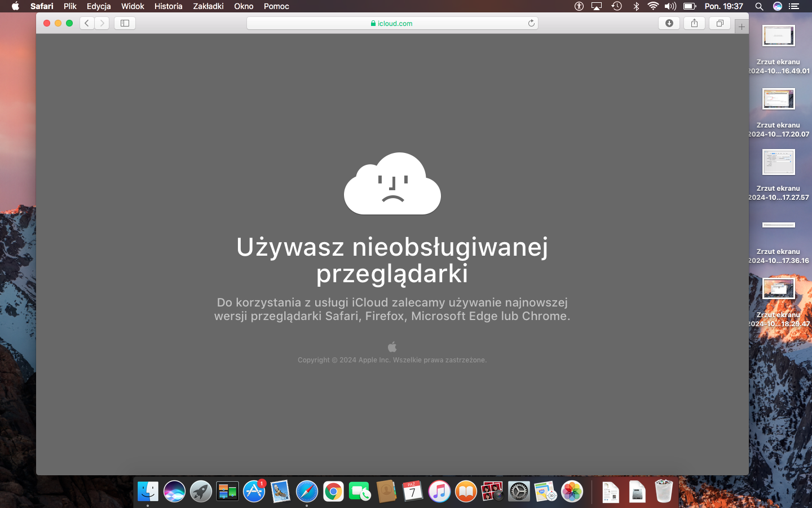Open App Store from the Dock

point(254,492)
